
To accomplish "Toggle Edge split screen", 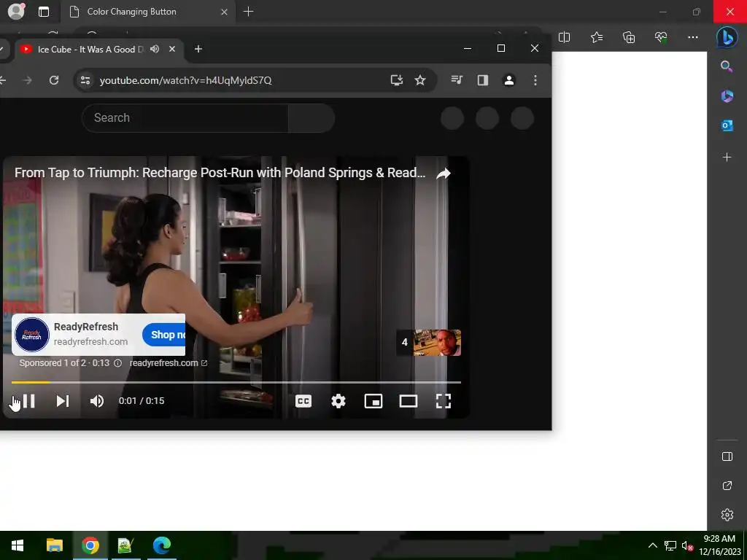I will (x=564, y=37).
